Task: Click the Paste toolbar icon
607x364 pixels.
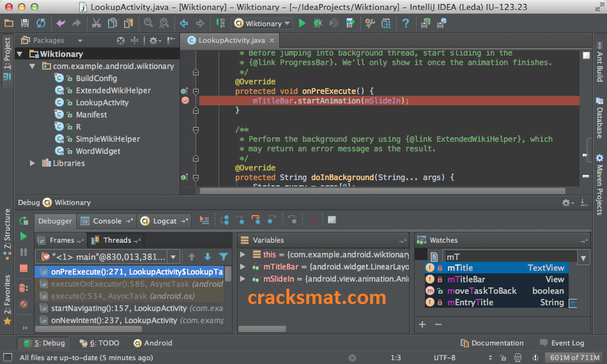Action: [128, 23]
